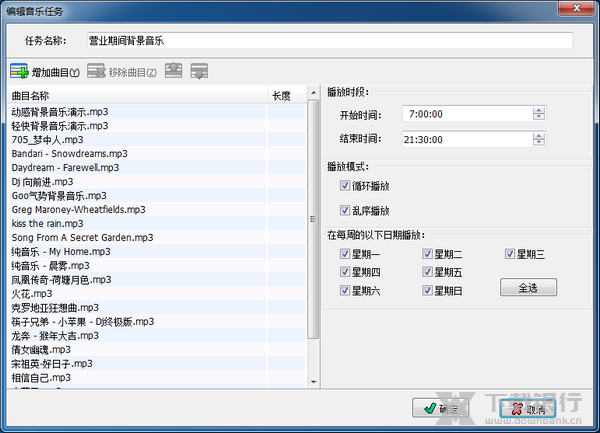The image size is (600, 433).
Task: Confirm with the green checkmark 确定 button
Action: click(439, 408)
